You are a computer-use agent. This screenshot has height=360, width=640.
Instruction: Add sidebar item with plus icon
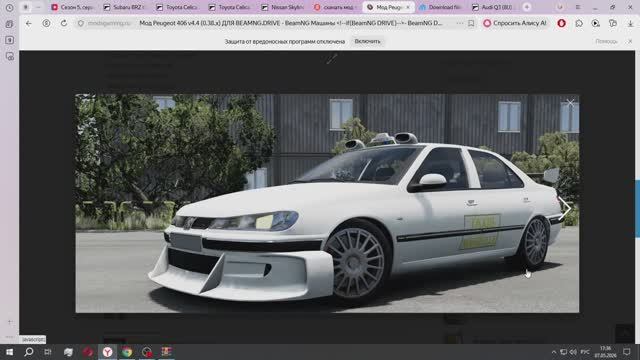tap(10, 322)
